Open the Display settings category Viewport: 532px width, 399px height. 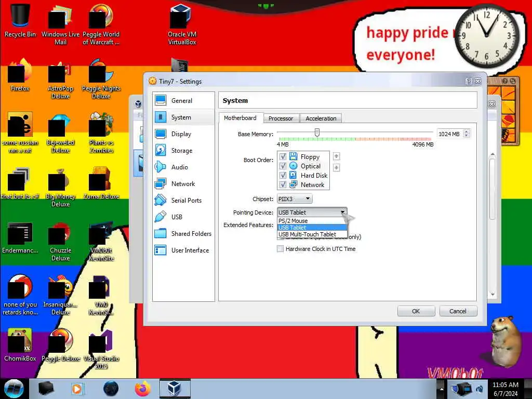coord(183,134)
